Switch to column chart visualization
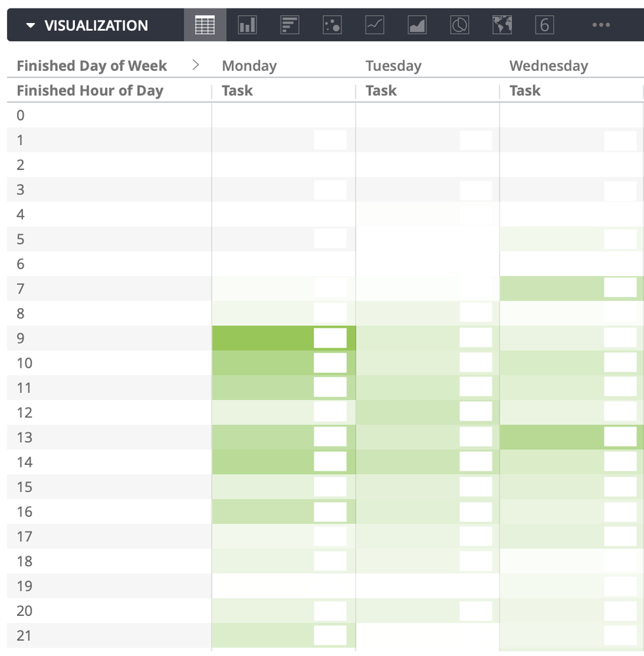 [247, 26]
